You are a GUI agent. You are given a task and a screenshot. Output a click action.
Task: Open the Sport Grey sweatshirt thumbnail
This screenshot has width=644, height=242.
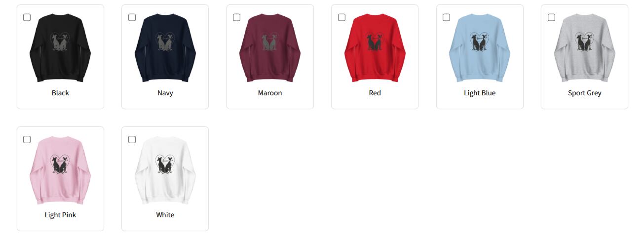585,48
